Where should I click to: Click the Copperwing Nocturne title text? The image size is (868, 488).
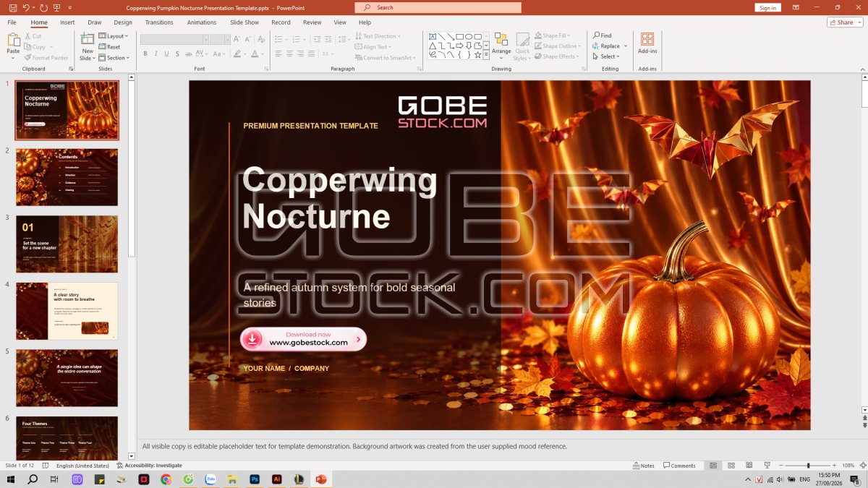(x=339, y=198)
